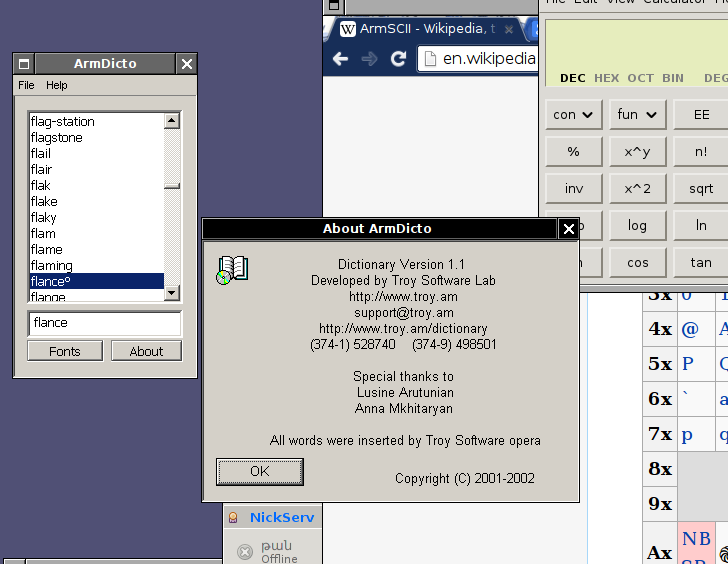Screen dimensions: 728x564
Task: Open the Fonts button in ArmDicto
Action: point(65,351)
